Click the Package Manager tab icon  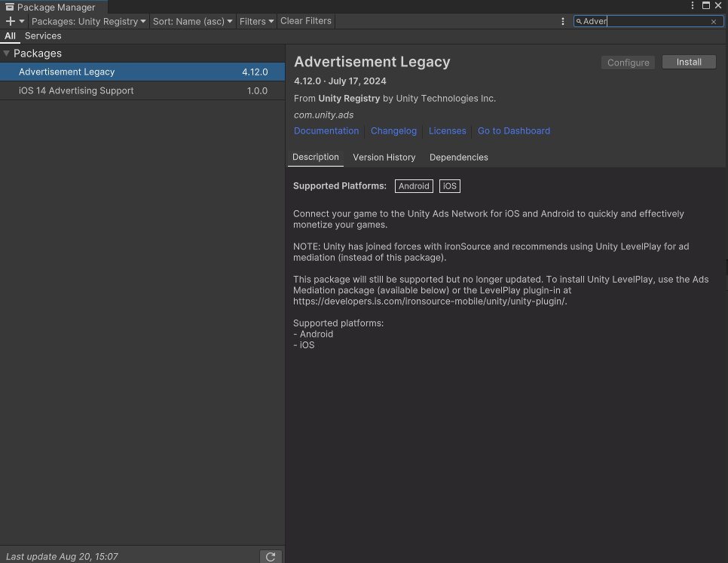tap(9, 7)
